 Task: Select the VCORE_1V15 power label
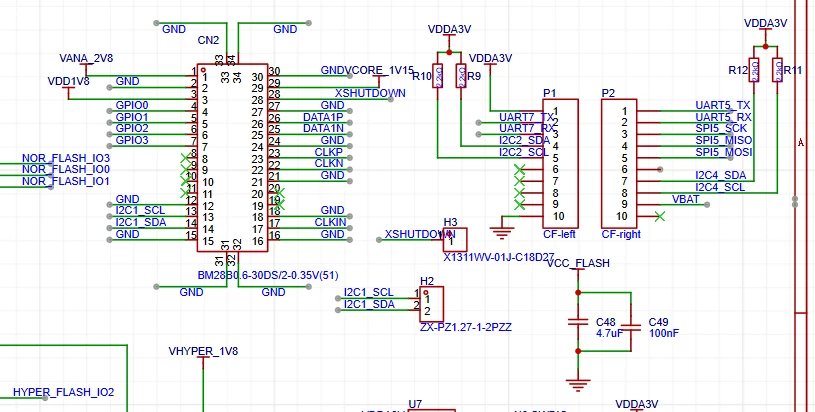[379, 70]
